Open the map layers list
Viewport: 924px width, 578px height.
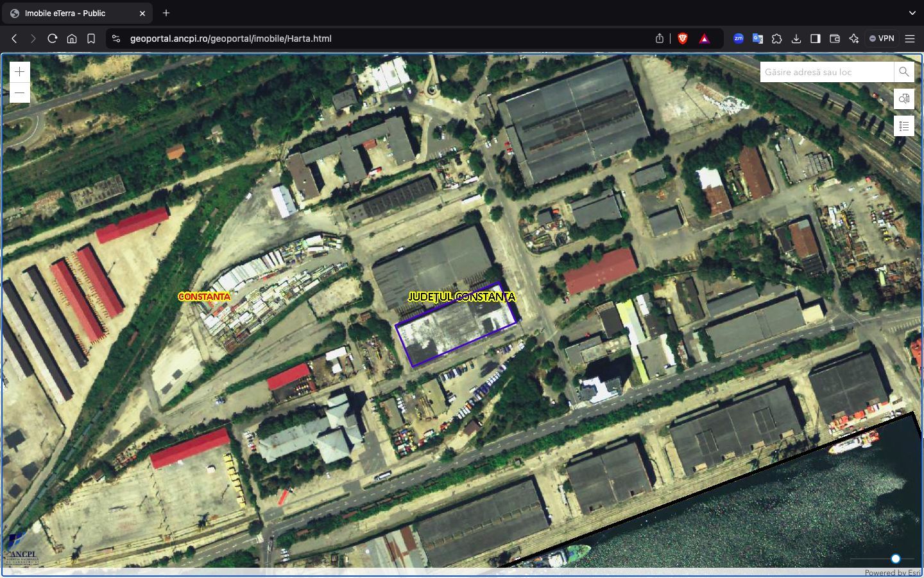click(903, 126)
